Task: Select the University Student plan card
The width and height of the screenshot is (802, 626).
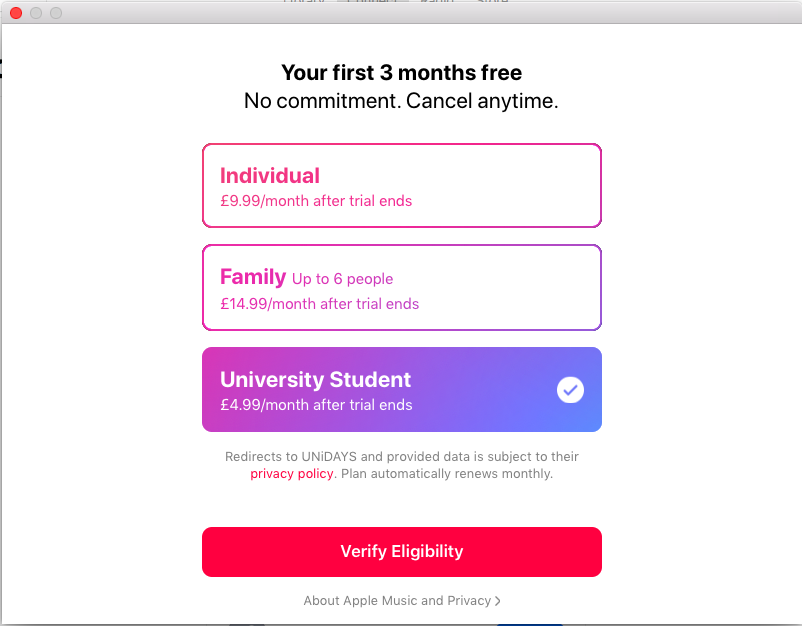Action: point(402,390)
